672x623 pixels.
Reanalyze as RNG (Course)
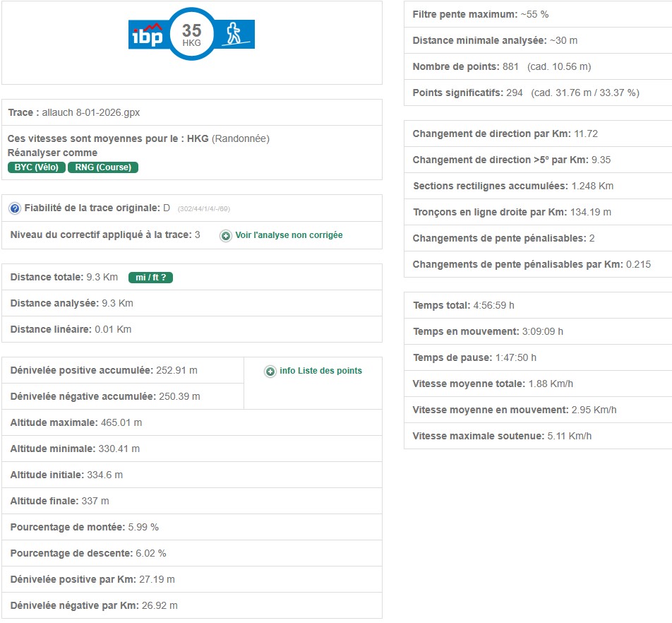103,167
